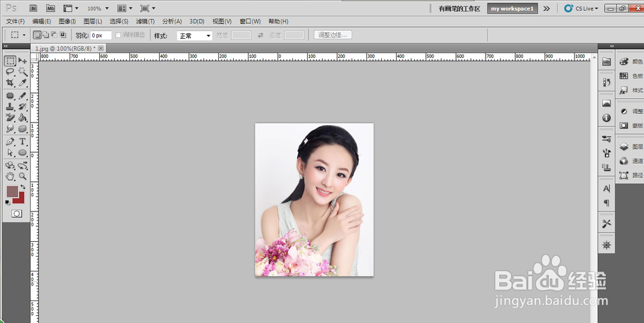Open the 图层(L) menu
The height and width of the screenshot is (323, 644).
92,21
